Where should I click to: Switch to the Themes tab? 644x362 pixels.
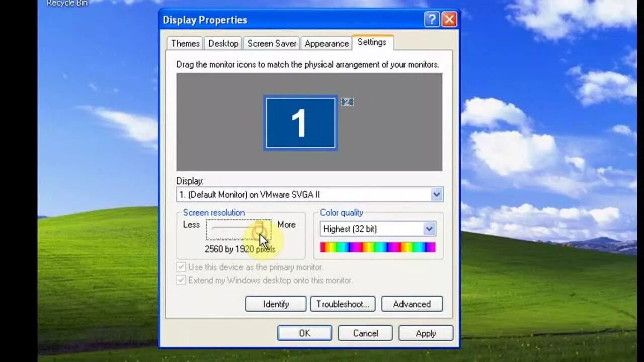tap(185, 43)
